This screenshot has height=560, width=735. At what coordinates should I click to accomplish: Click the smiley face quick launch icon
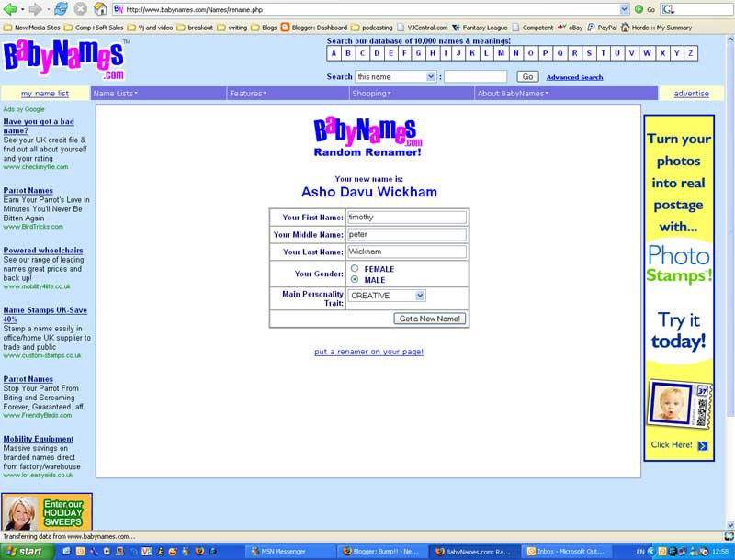pos(173,551)
